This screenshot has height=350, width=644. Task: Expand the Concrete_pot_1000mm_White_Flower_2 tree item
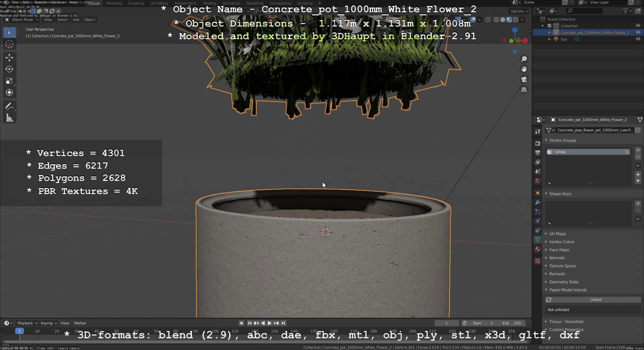click(x=549, y=33)
